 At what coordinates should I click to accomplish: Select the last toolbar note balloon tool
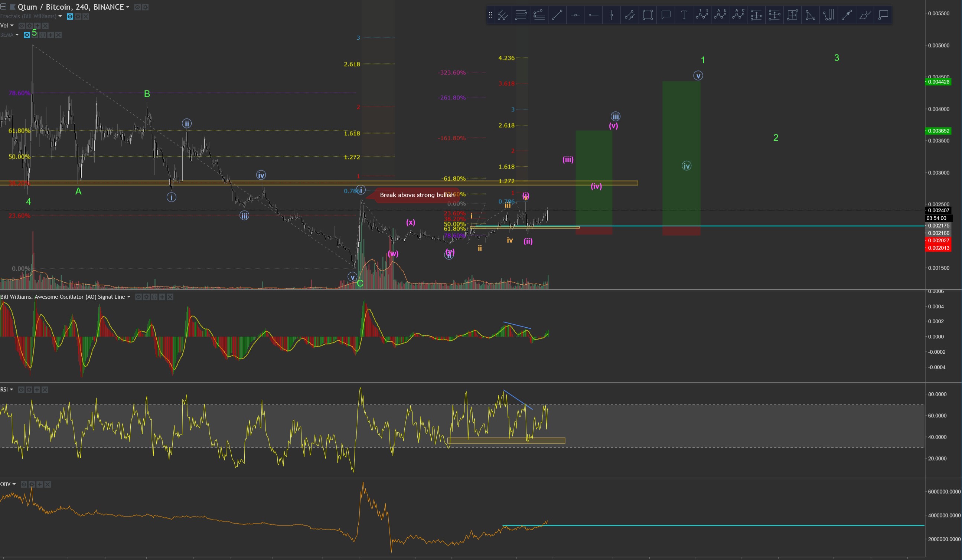click(883, 15)
